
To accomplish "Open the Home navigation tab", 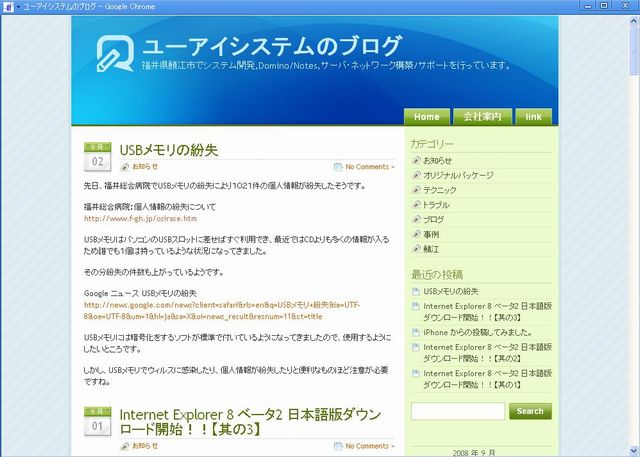I will [x=427, y=117].
